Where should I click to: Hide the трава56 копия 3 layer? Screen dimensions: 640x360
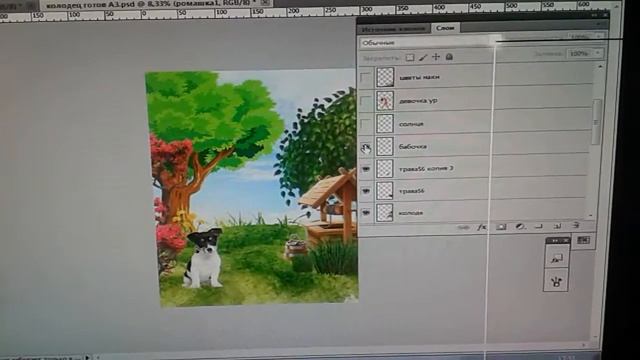366,169
